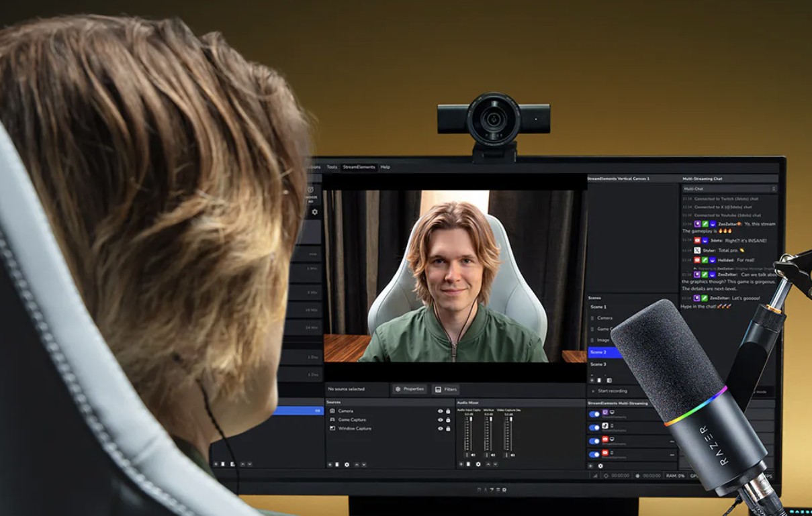Delete the scene with the trash icon
This screenshot has width=812, height=516.
click(598, 380)
